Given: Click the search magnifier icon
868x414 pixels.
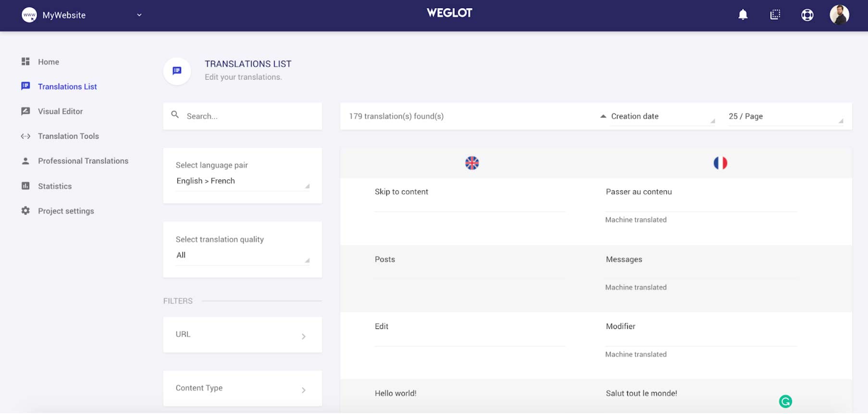Looking at the screenshot, I should [x=175, y=115].
